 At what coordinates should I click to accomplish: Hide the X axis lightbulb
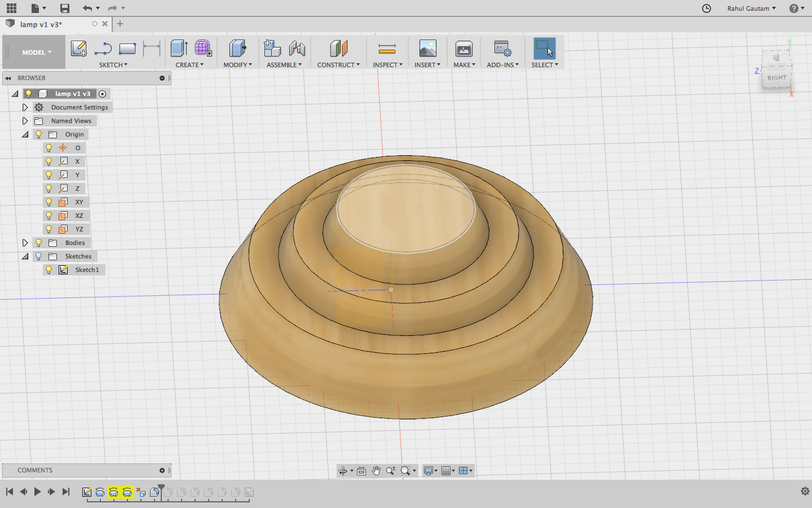tap(49, 161)
